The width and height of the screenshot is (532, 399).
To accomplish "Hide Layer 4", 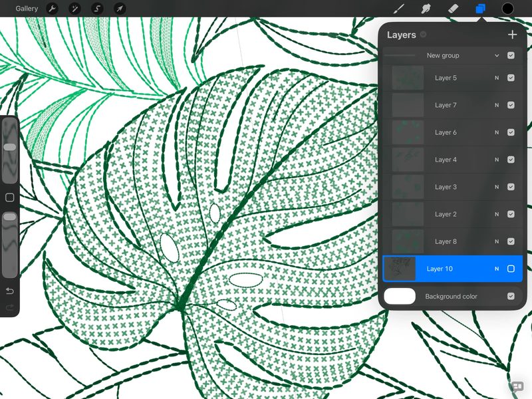I will coord(511,160).
